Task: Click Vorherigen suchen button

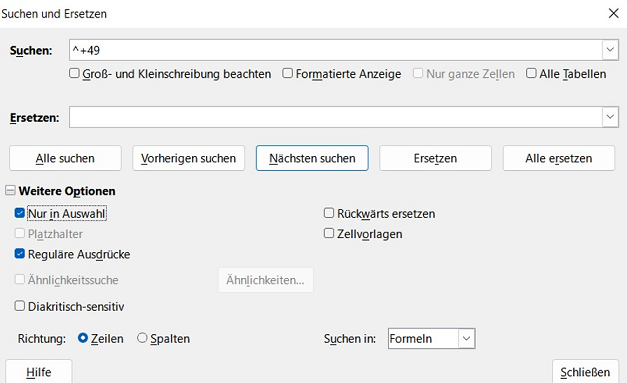Action: [x=188, y=158]
